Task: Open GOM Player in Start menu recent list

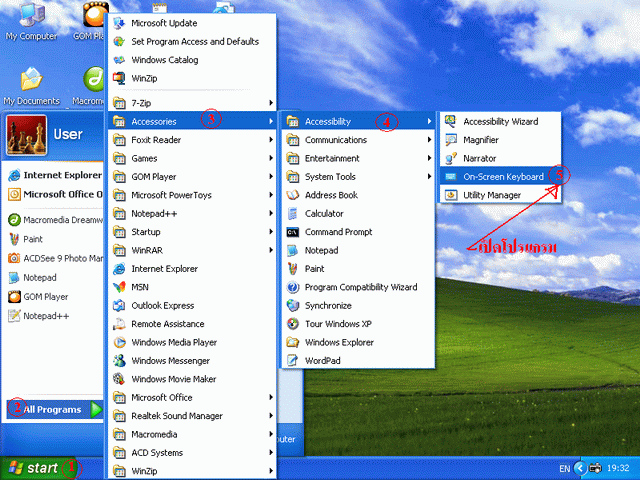Action: pos(55,297)
